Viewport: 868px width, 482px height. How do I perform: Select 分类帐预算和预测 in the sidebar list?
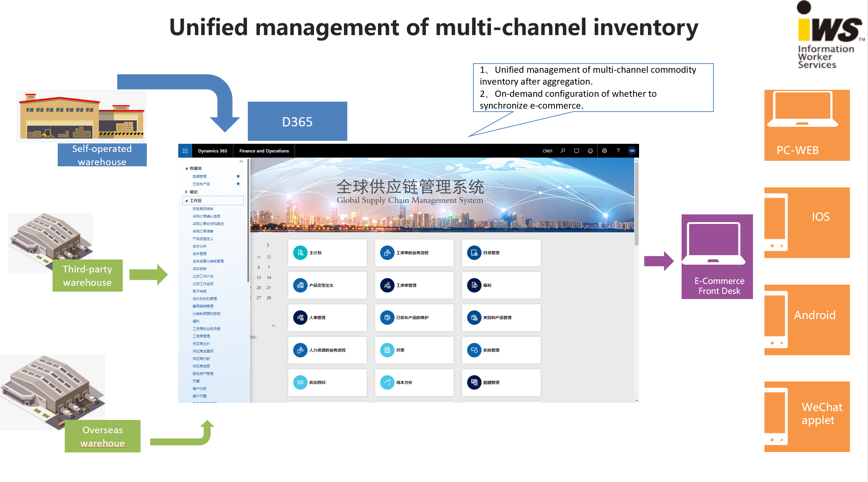206,313
